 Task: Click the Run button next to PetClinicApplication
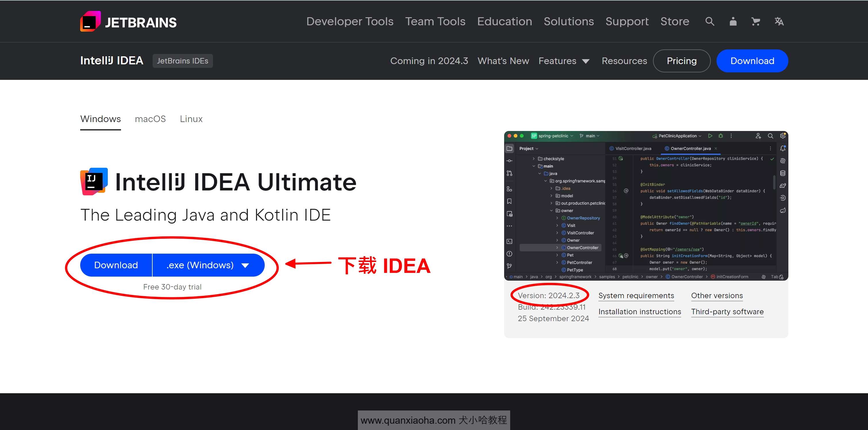pyautogui.click(x=711, y=136)
